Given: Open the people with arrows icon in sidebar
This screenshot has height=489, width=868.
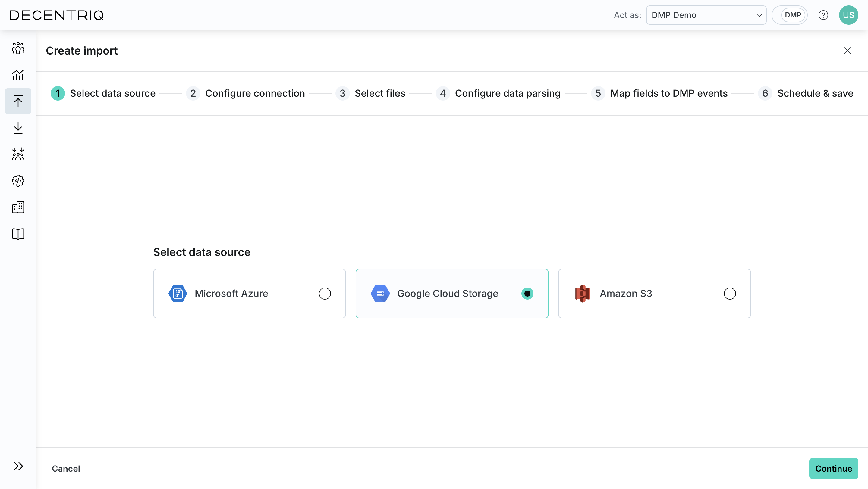Looking at the screenshot, I should [x=18, y=154].
